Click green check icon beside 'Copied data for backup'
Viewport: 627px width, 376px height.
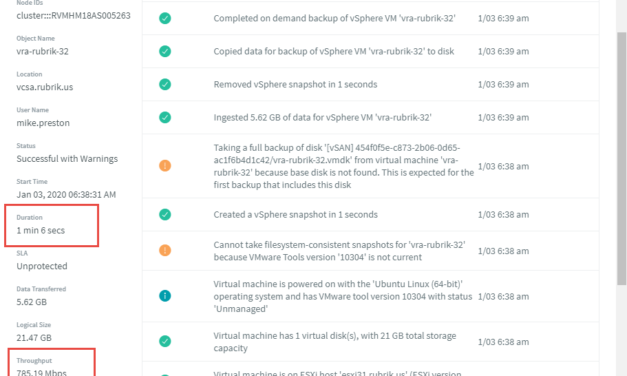tap(165, 51)
